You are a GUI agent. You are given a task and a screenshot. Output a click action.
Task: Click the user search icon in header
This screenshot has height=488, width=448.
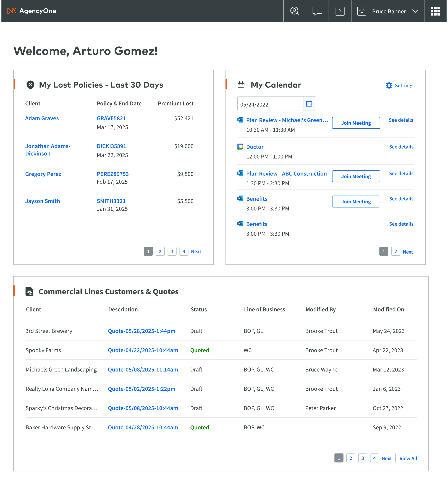point(295,11)
